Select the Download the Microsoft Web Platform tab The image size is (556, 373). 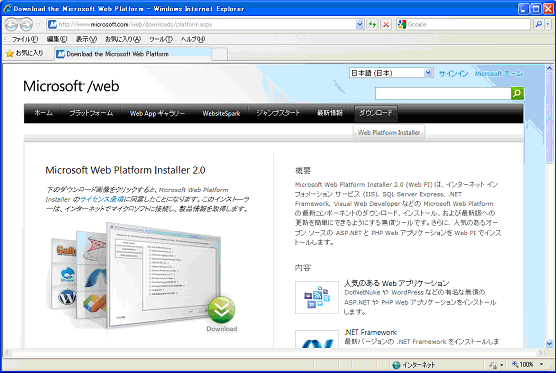(133, 54)
